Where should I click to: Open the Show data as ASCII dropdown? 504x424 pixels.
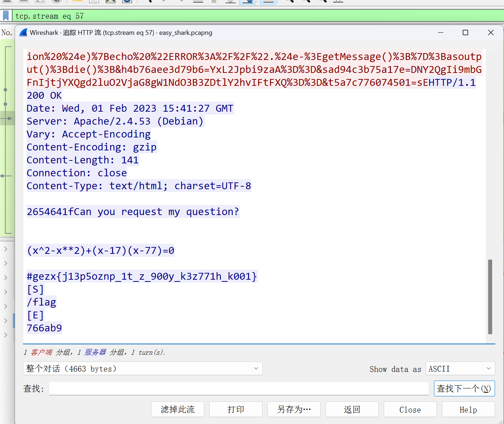point(460,368)
